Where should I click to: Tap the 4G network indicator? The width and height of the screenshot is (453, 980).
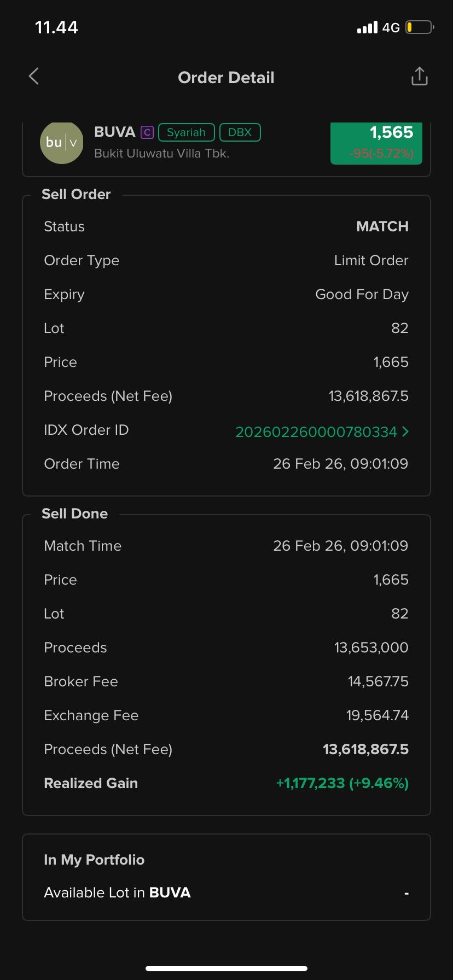coord(391,28)
